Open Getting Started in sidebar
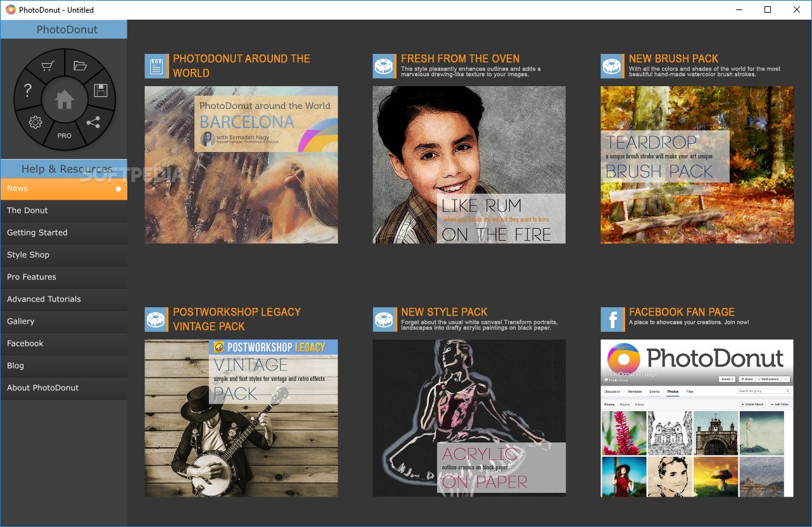 coord(64,233)
